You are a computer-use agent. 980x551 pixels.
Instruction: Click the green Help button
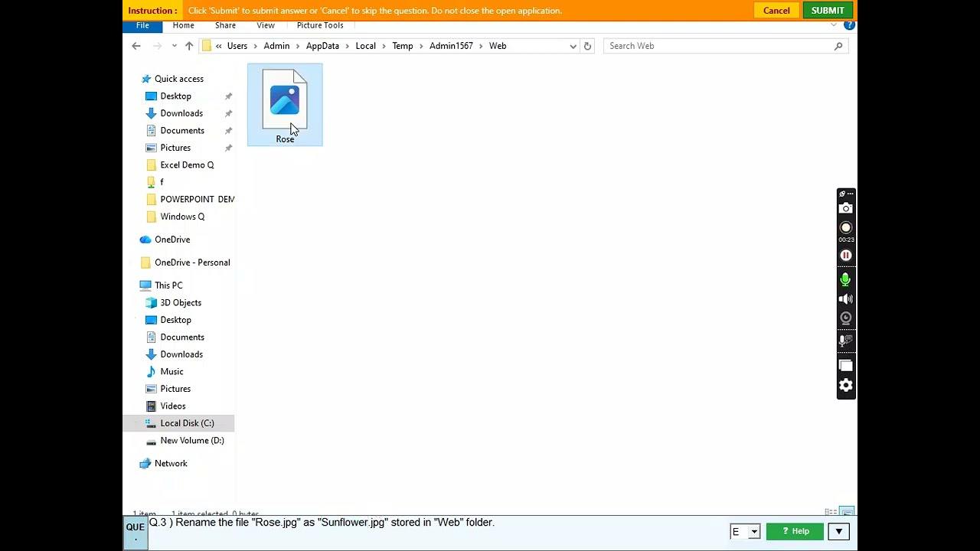coord(795,531)
